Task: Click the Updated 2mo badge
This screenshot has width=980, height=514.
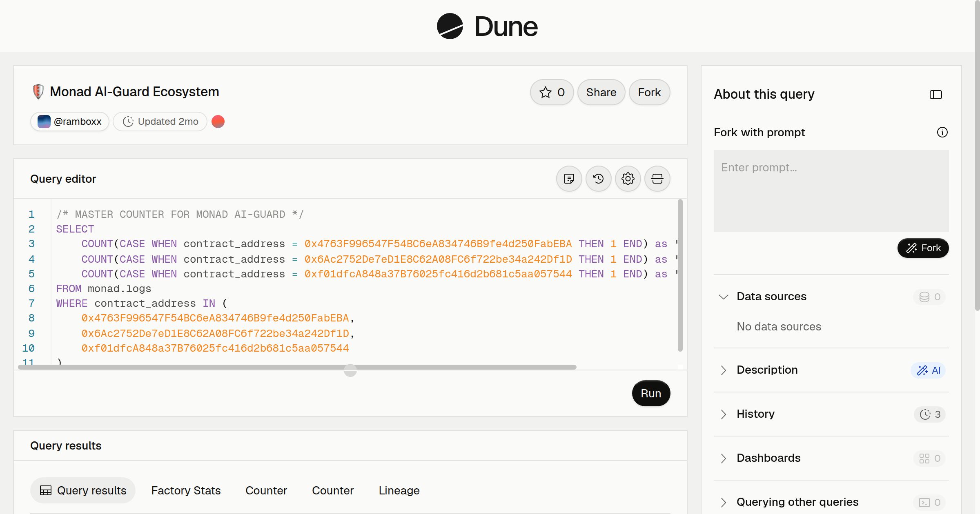Action: pyautogui.click(x=160, y=122)
